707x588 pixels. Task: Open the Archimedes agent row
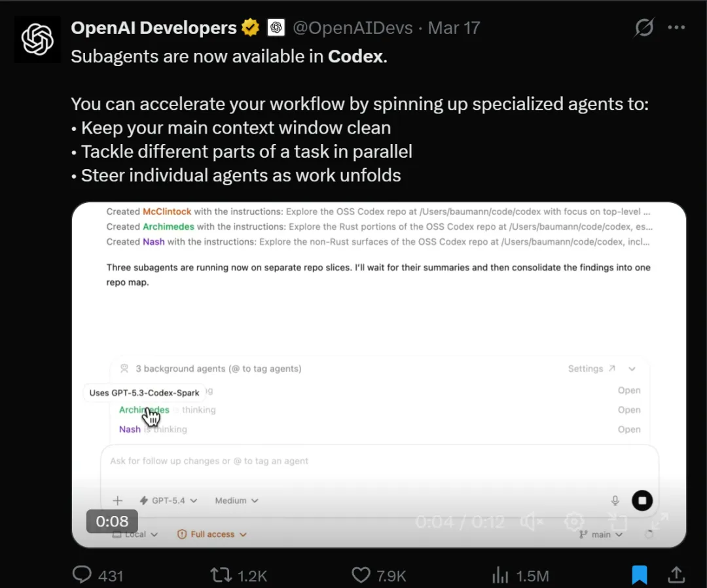(380, 410)
